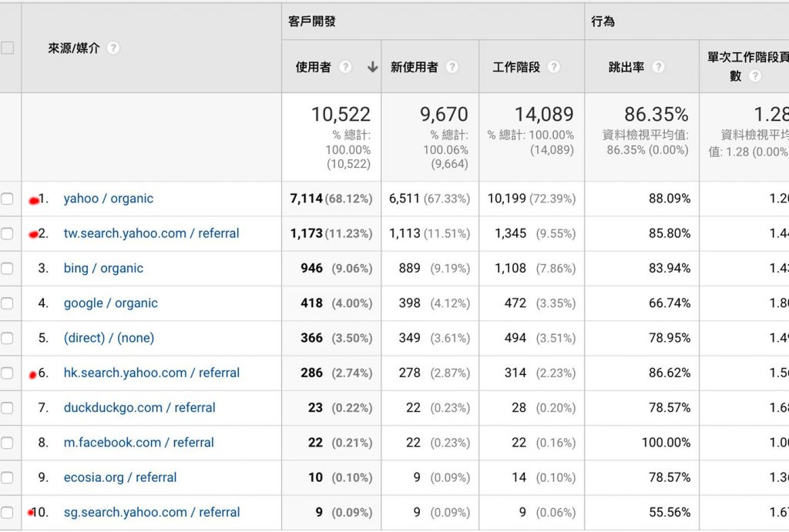Check the sg.search.yahoo.com / referral row checkbox

7,512
